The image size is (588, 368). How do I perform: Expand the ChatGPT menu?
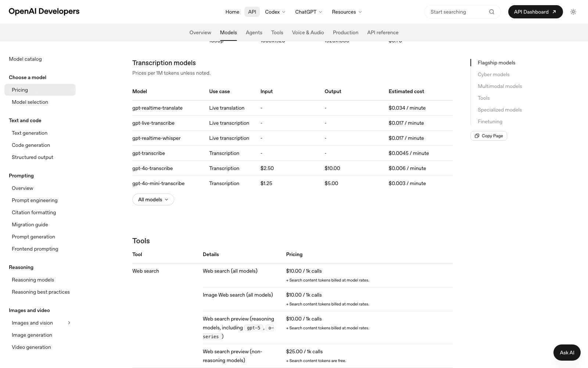point(309,12)
